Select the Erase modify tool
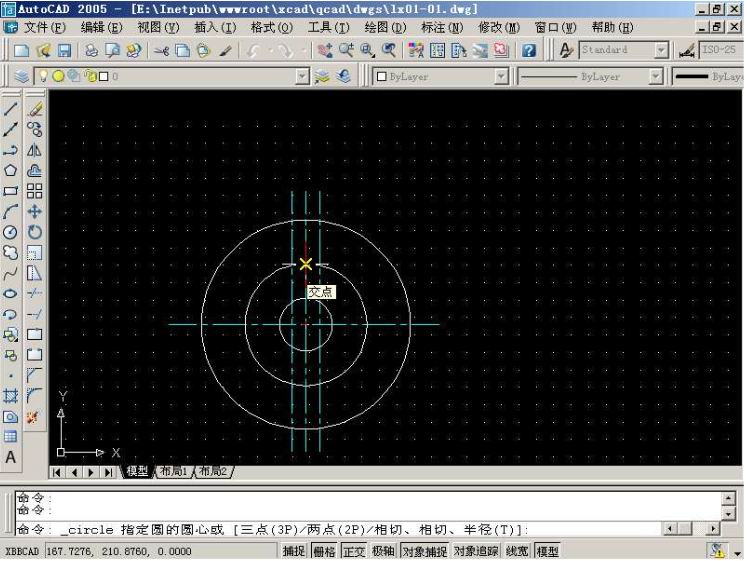The width and height of the screenshot is (747, 561). (x=34, y=109)
